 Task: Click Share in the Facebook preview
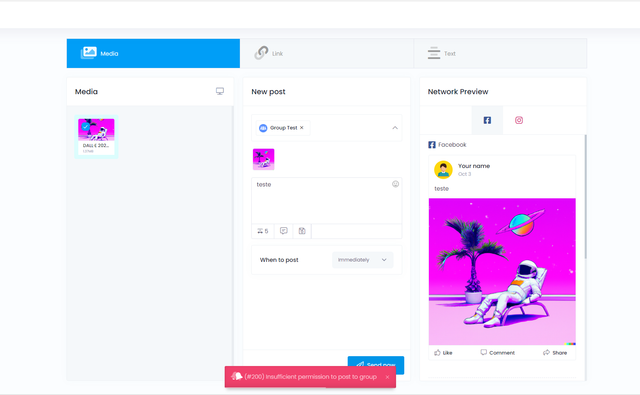click(555, 353)
